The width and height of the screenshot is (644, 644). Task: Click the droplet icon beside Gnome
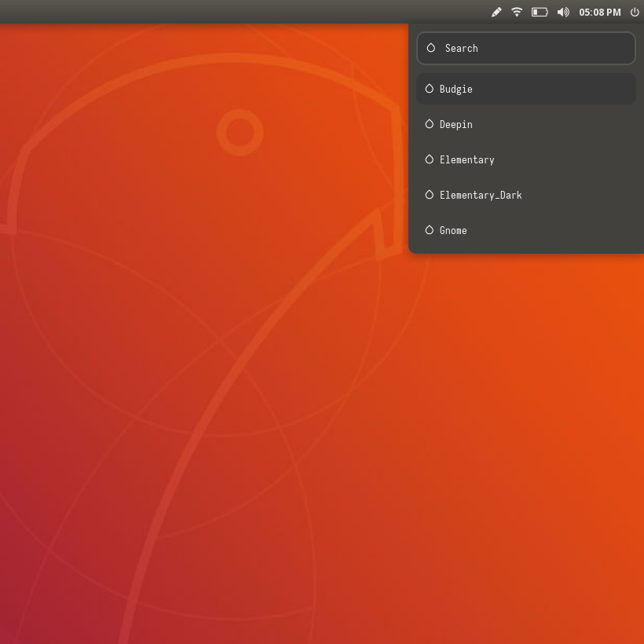pyautogui.click(x=429, y=230)
